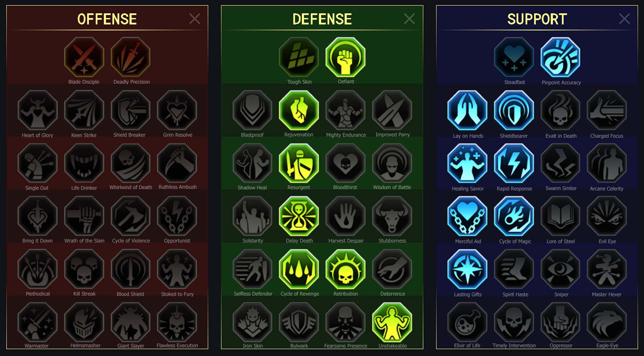Click the Deadly Precision mastery
This screenshot has width=644, height=356.
(130, 57)
